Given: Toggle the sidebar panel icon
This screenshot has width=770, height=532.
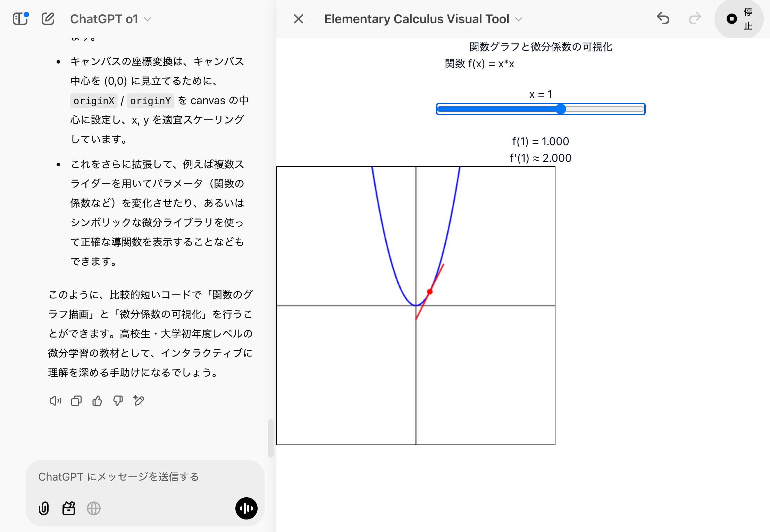Looking at the screenshot, I should [20, 19].
